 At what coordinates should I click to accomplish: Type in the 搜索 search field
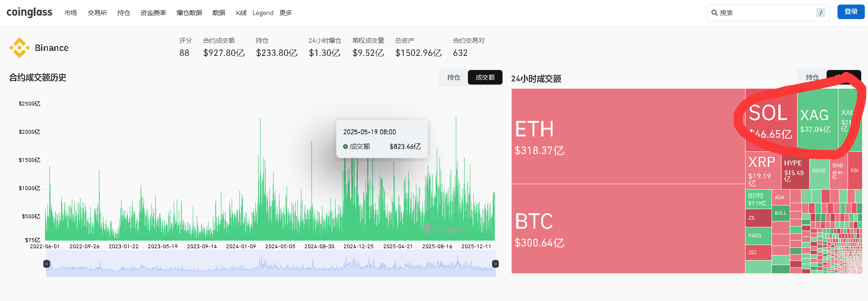click(x=765, y=13)
